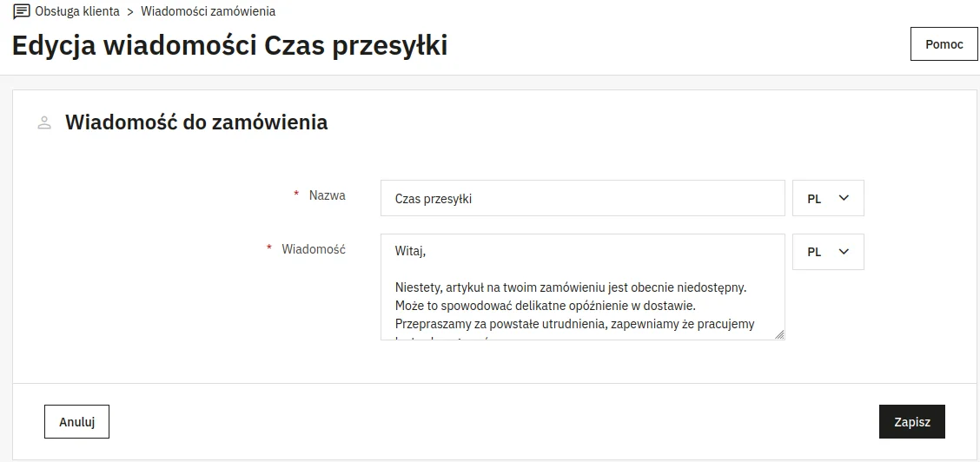Click the line 'Może to spowodować delikatne opóźnienie'

(x=545, y=306)
